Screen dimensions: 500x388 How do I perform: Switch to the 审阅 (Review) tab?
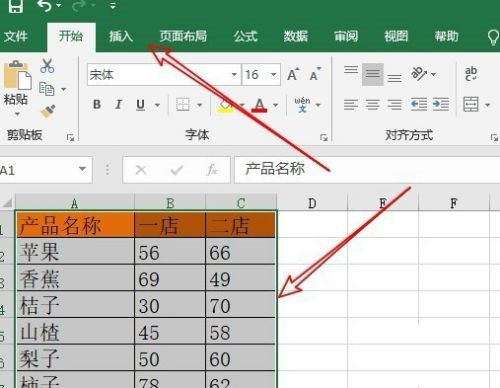tap(346, 36)
